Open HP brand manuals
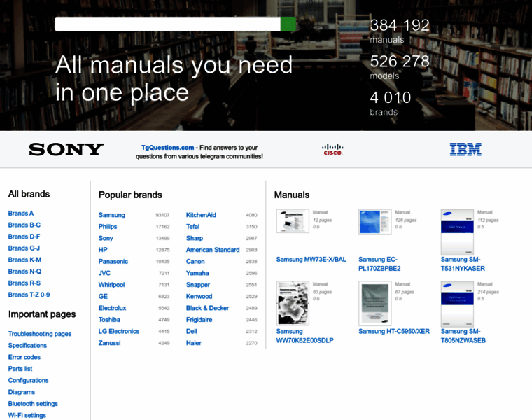 coord(103,250)
